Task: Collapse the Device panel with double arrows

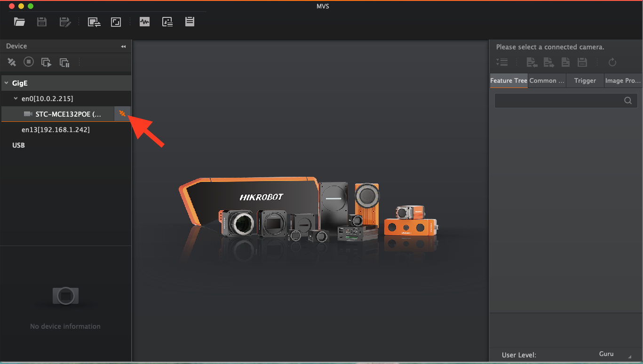Action: click(123, 47)
